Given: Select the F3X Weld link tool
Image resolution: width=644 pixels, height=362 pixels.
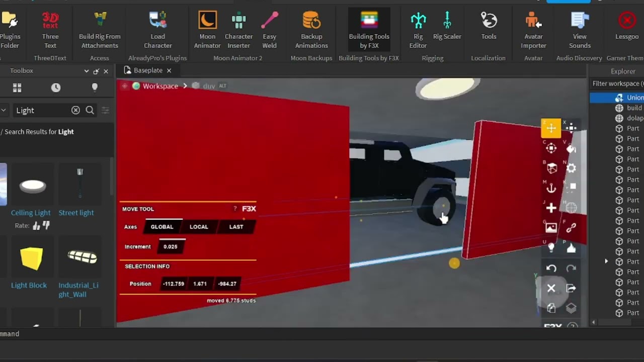Looking at the screenshot, I should (571, 228).
